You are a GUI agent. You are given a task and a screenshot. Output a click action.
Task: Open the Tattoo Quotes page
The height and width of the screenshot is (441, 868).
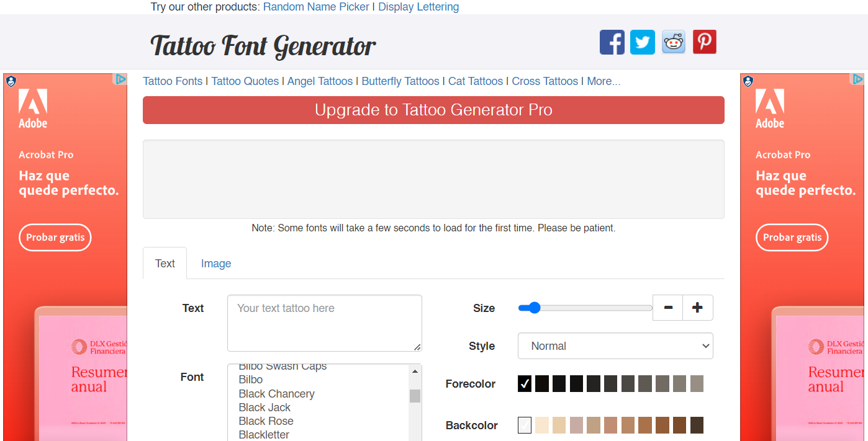click(x=245, y=81)
